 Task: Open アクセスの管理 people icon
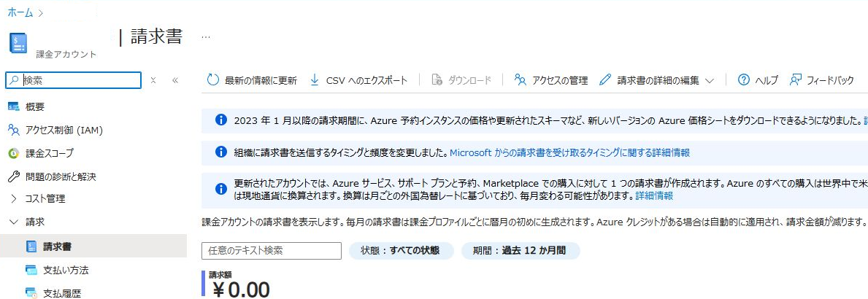point(520,80)
